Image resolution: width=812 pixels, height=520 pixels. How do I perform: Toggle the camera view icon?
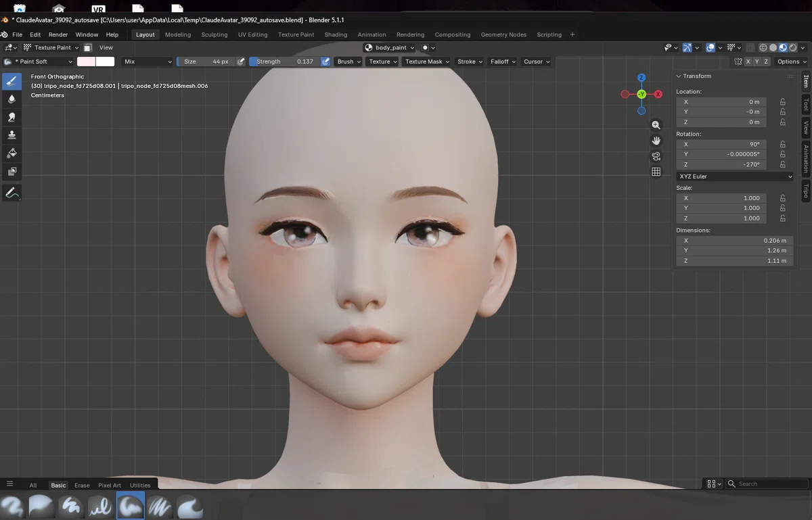[656, 156]
